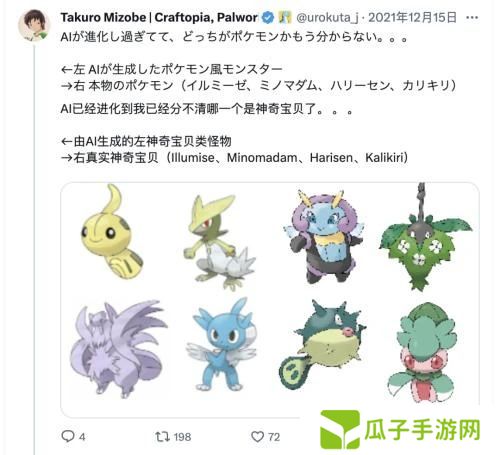Select the spiky pufferfish Pokémon image
Image resolution: width=500 pixels, height=455 pixels.
point(323,346)
